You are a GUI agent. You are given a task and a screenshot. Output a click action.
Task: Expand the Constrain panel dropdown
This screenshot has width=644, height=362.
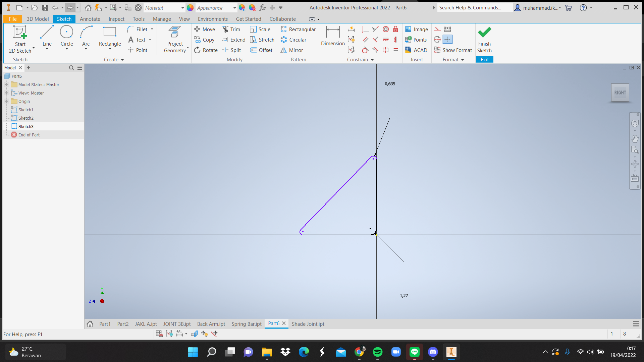[372, 60]
